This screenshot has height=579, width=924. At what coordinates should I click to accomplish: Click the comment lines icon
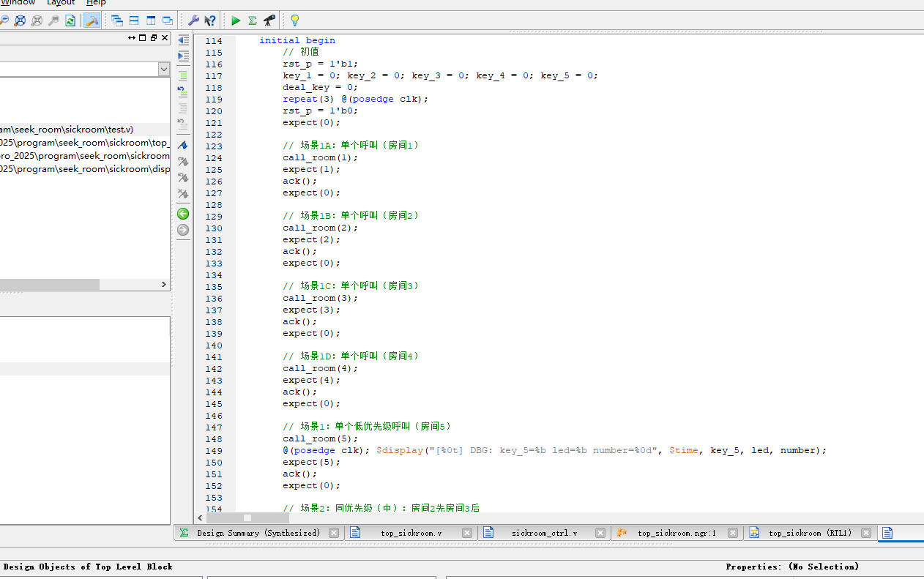183,75
